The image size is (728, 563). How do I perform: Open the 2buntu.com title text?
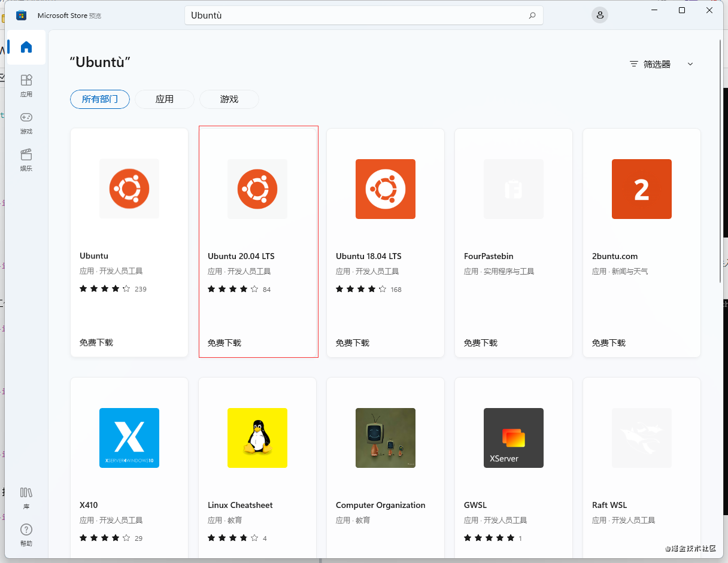point(615,256)
